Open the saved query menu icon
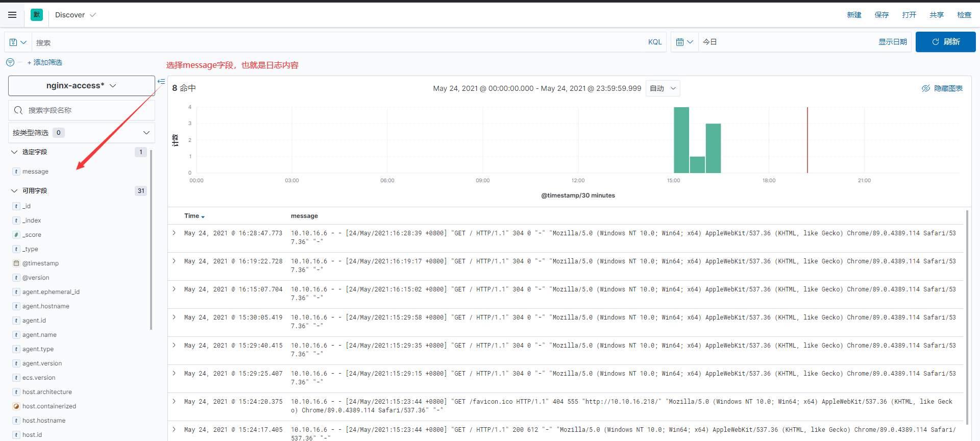Viewport: 980px width, 441px height. [x=18, y=42]
